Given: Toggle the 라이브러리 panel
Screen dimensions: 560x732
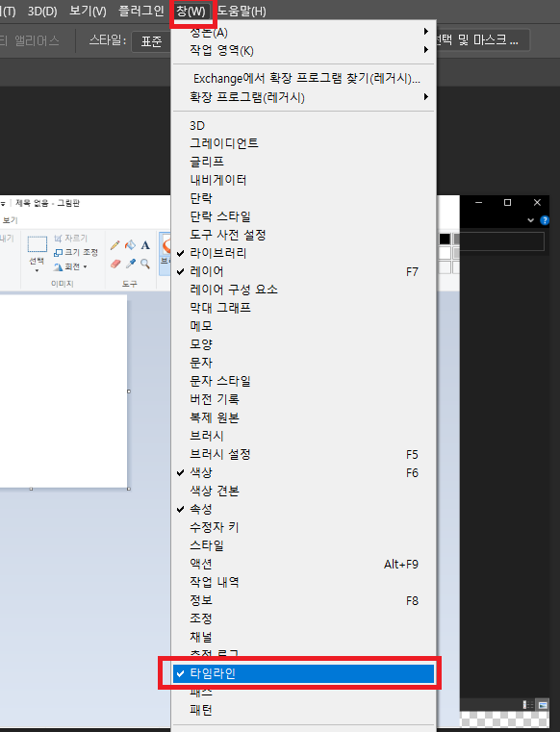Looking at the screenshot, I should (x=304, y=253).
